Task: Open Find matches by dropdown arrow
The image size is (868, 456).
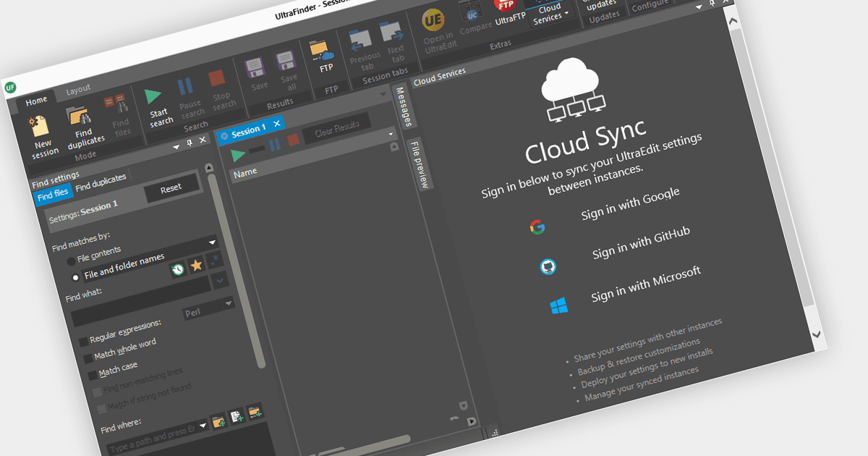Action: pos(212,242)
